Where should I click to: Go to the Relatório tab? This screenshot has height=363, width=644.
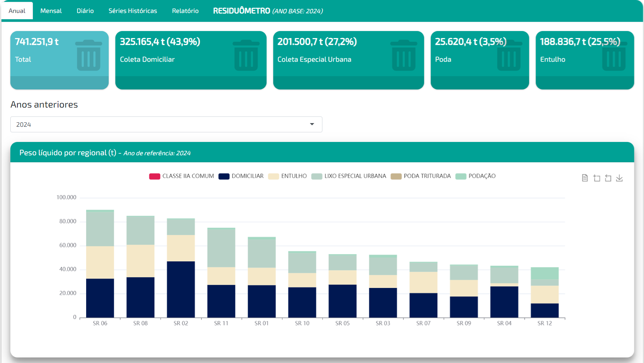[185, 11]
